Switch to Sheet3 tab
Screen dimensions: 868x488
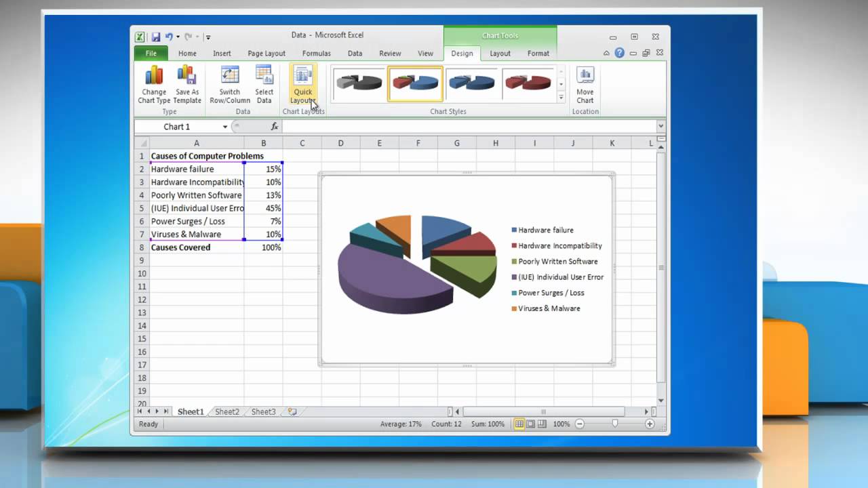(263, 411)
